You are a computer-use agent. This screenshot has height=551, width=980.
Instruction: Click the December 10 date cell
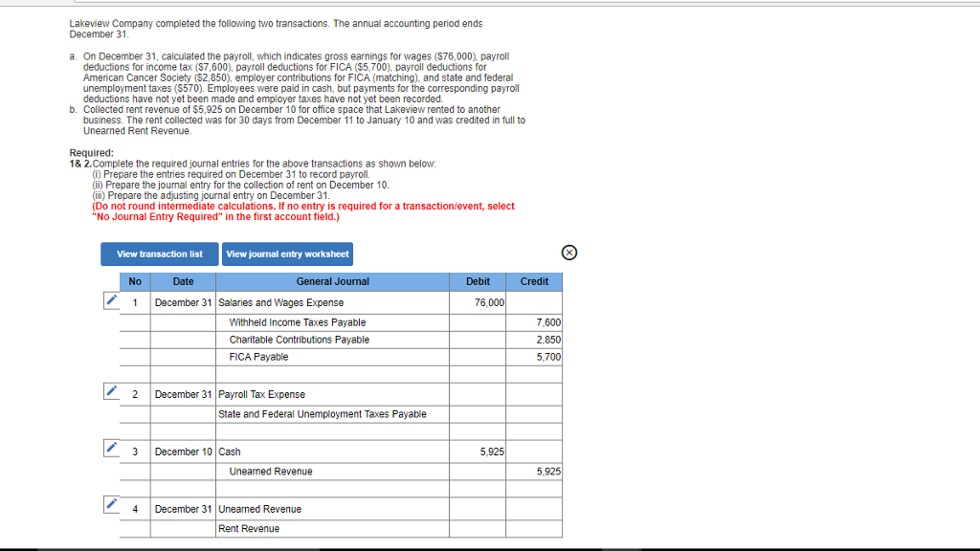[x=183, y=452]
